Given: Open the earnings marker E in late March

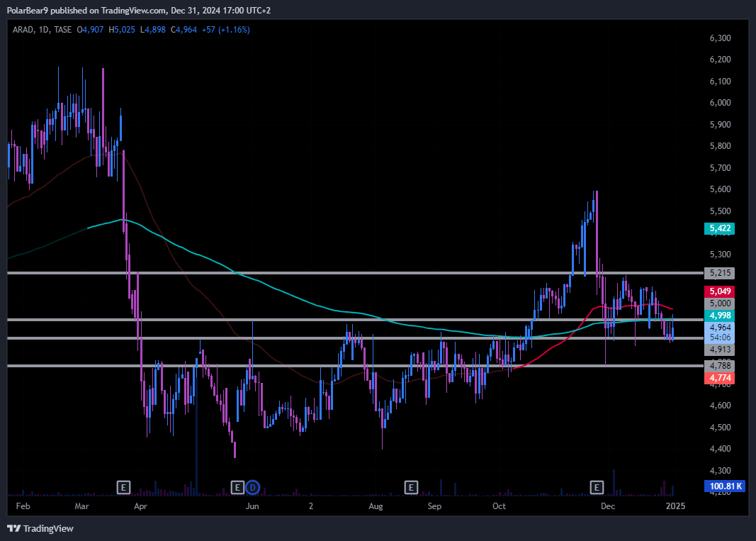Looking at the screenshot, I should coord(123,487).
